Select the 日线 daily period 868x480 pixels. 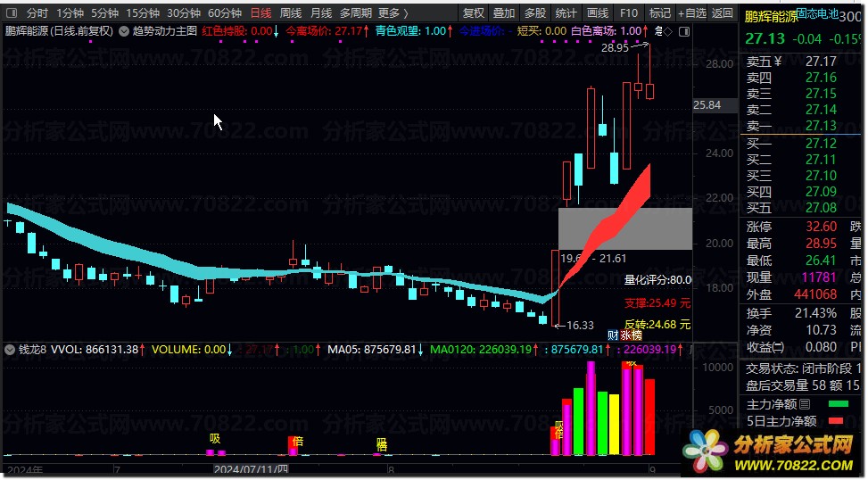click(260, 12)
